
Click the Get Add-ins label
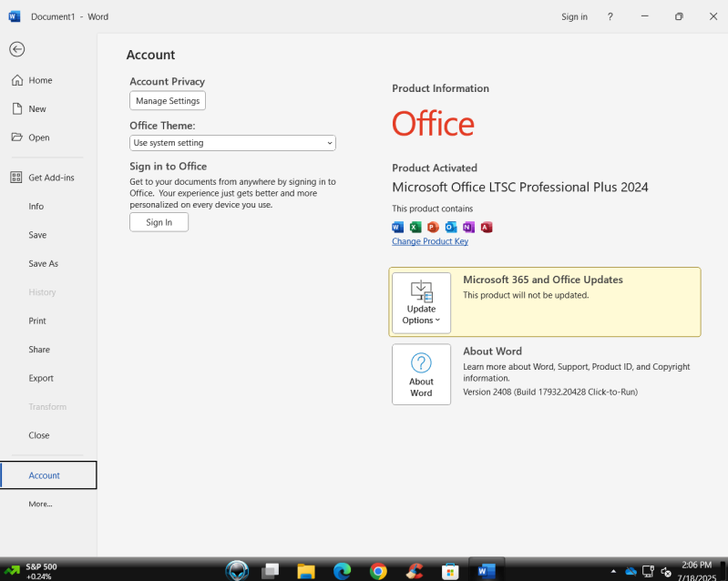click(52, 178)
